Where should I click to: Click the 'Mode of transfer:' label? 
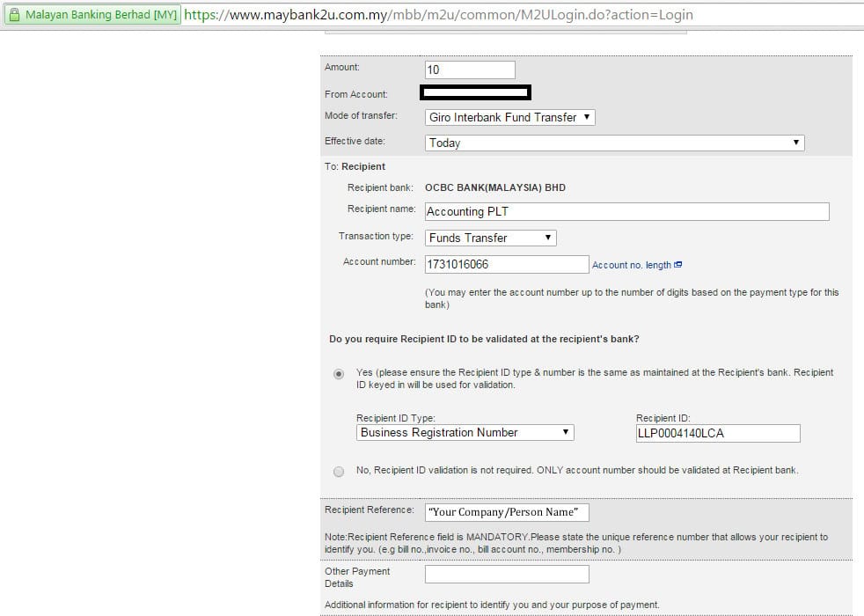click(361, 115)
